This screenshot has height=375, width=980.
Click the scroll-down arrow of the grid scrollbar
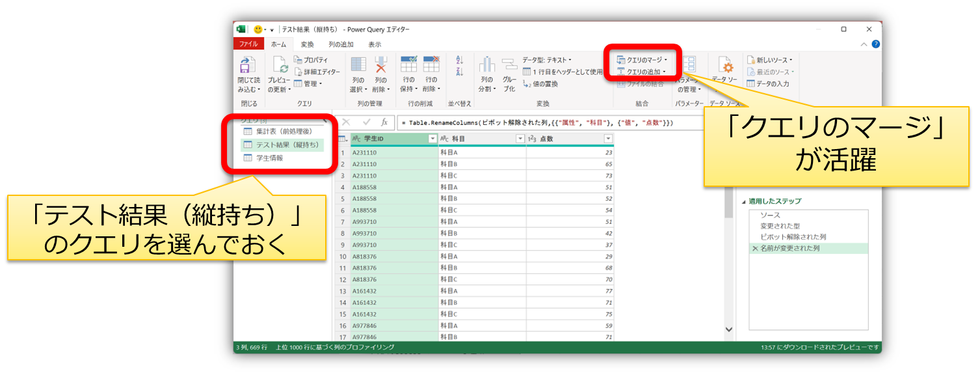728,330
